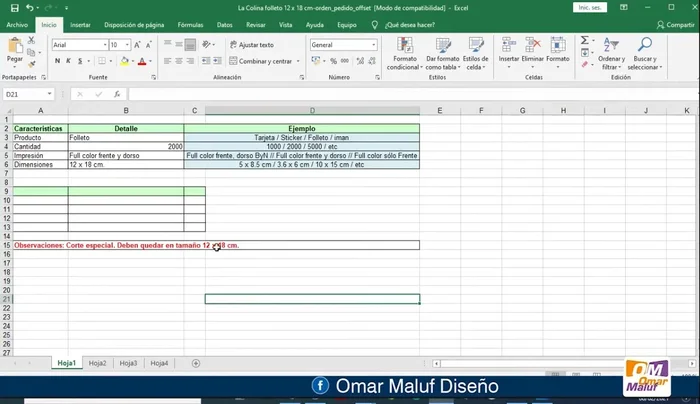Screen dimensions: 700x404
Task: Toggle Ajustar texto wrap option
Action: click(252, 45)
